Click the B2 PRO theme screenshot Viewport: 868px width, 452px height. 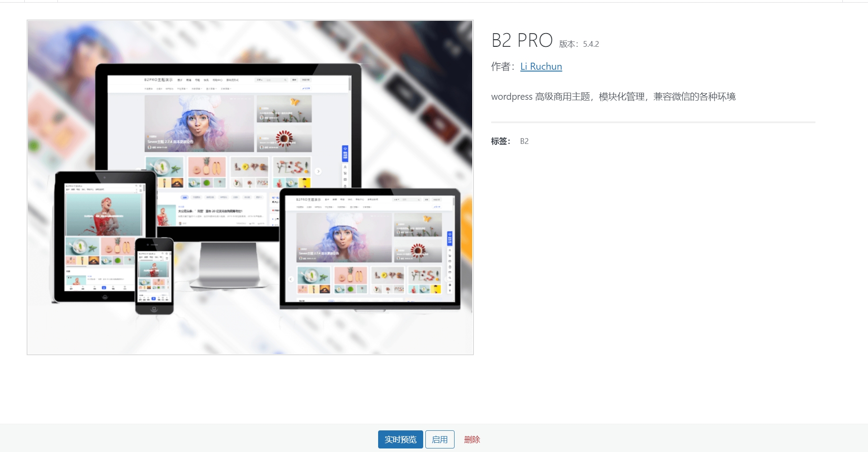pos(250,187)
